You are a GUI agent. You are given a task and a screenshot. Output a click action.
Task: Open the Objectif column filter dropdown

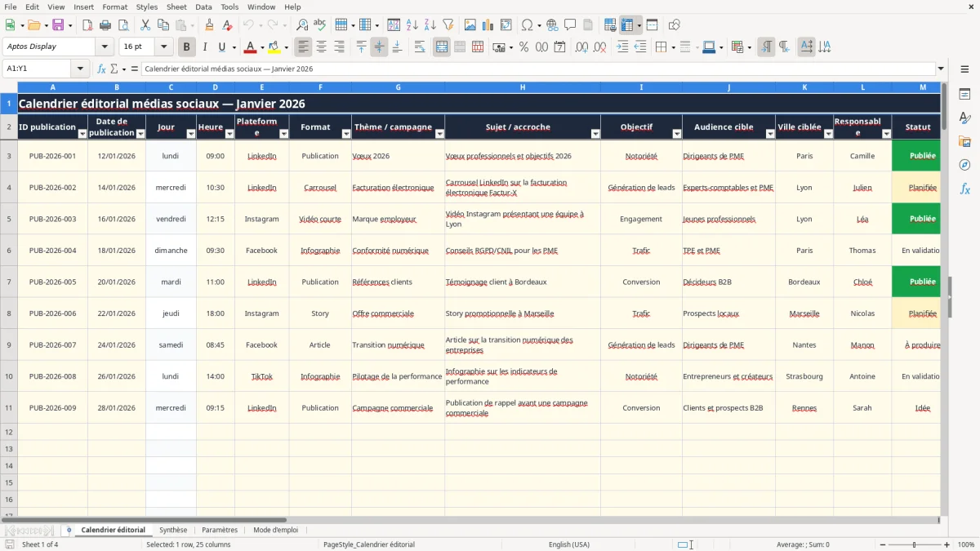(x=677, y=133)
